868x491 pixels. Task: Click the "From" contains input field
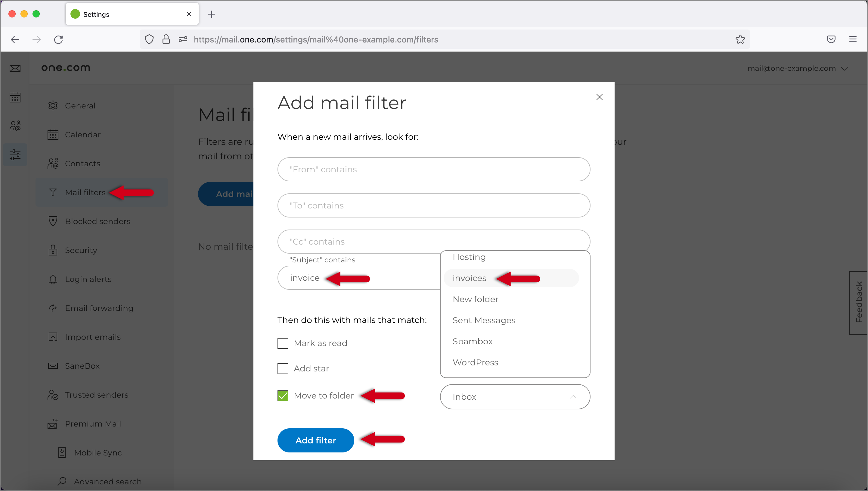(434, 169)
